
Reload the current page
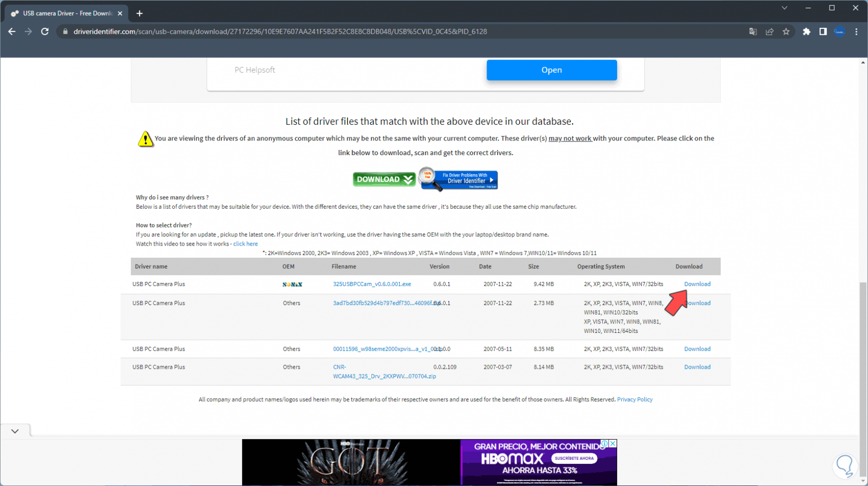[45, 32]
